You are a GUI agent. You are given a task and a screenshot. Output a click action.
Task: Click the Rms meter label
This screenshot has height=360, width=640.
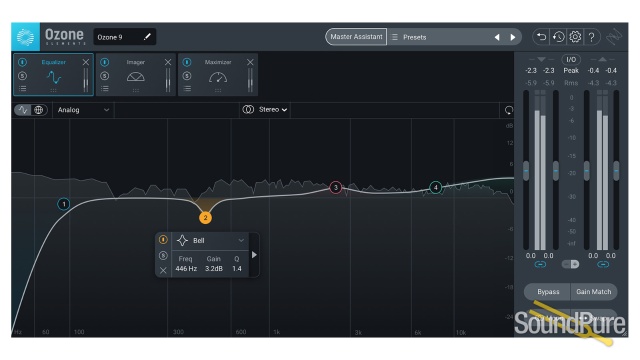[571, 83]
